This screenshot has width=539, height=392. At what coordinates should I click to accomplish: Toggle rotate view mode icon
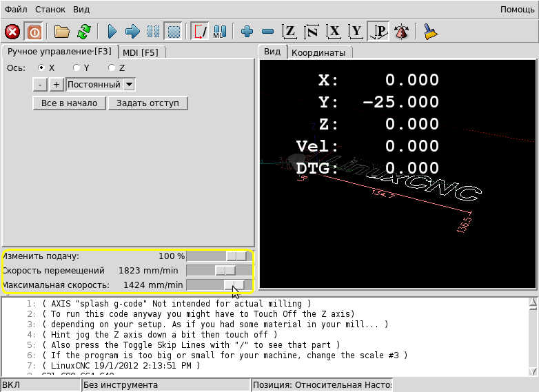401,32
